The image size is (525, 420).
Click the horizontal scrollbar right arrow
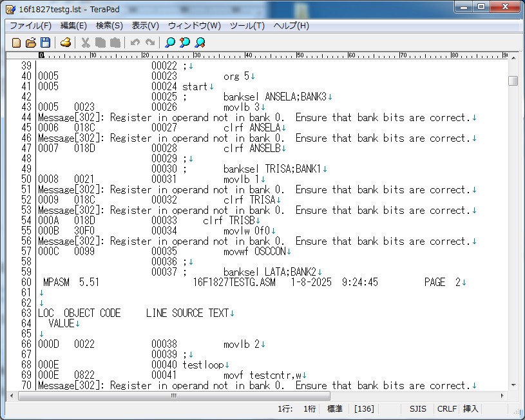pyautogui.click(x=502, y=396)
